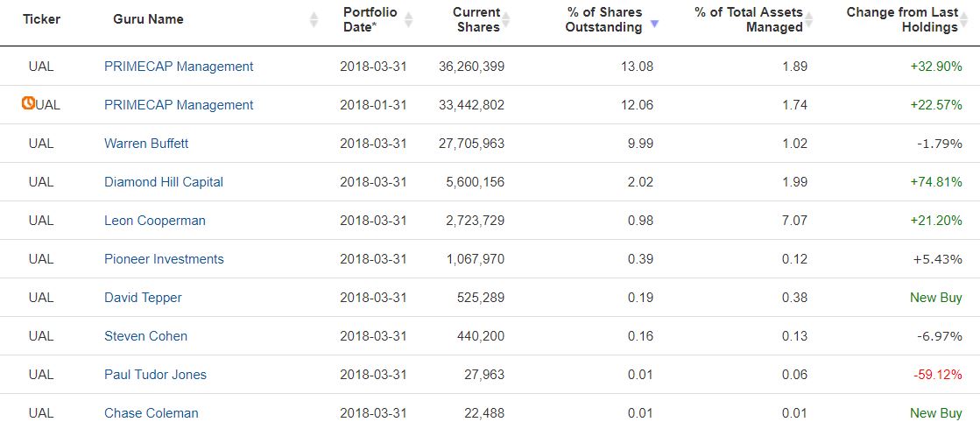Sort by Portfolio Date column arrows
Image resolution: width=980 pixels, height=429 pixels.
point(408,20)
